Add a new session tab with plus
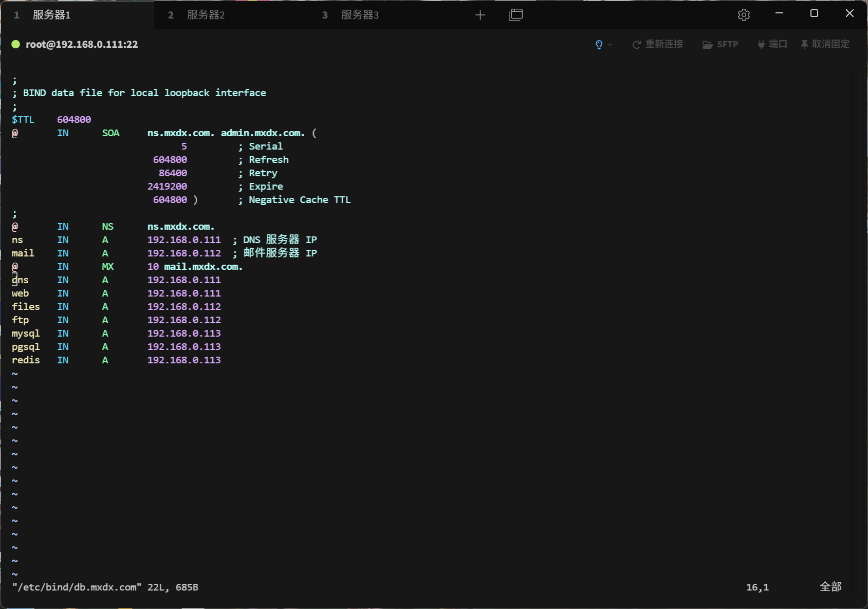The height and width of the screenshot is (609, 868). [480, 15]
